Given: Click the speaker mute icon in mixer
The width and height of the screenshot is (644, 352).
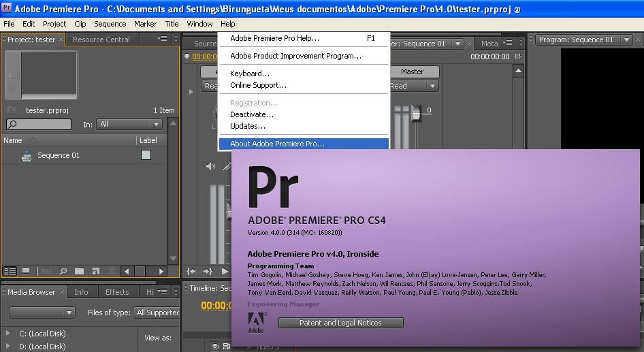Looking at the screenshot, I should pyautogui.click(x=211, y=166).
